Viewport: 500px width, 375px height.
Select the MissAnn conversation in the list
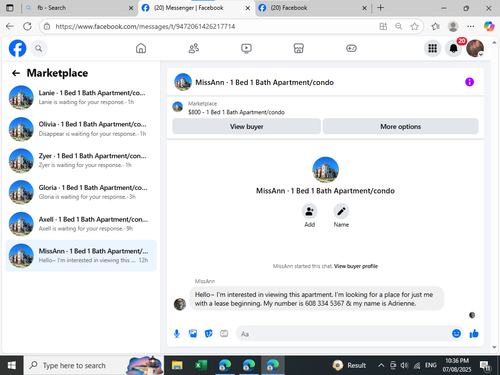81,256
